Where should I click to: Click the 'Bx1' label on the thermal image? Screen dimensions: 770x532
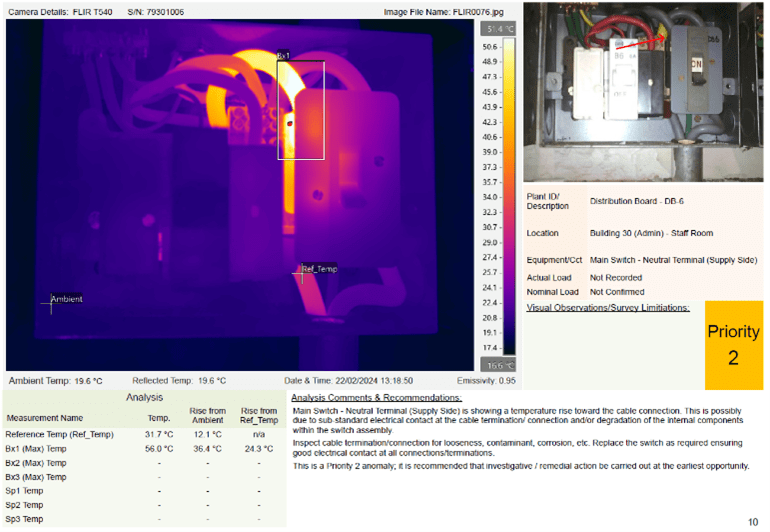(x=283, y=56)
